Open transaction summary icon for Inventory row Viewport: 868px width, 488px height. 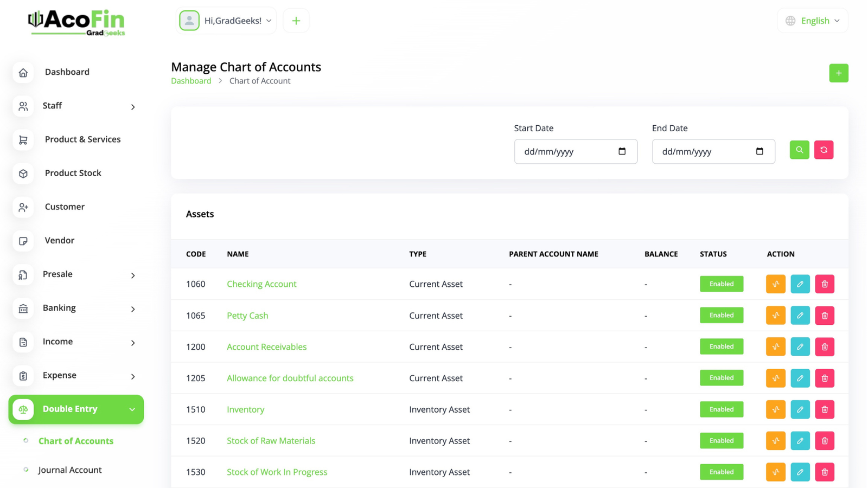(x=775, y=409)
